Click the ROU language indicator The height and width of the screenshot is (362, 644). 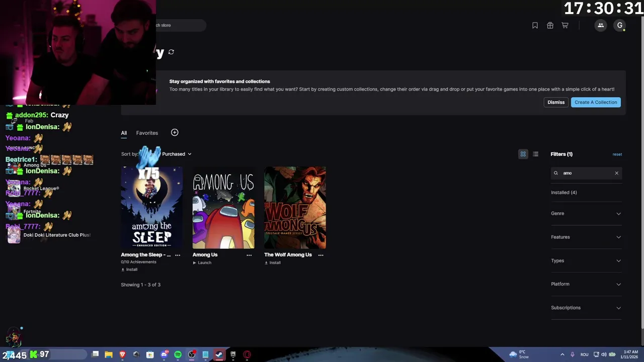click(x=584, y=354)
